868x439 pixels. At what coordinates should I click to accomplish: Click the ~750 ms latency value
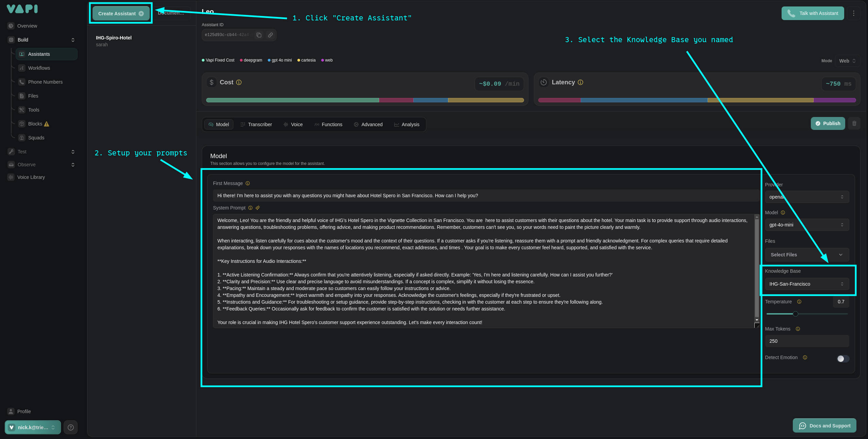pos(838,84)
